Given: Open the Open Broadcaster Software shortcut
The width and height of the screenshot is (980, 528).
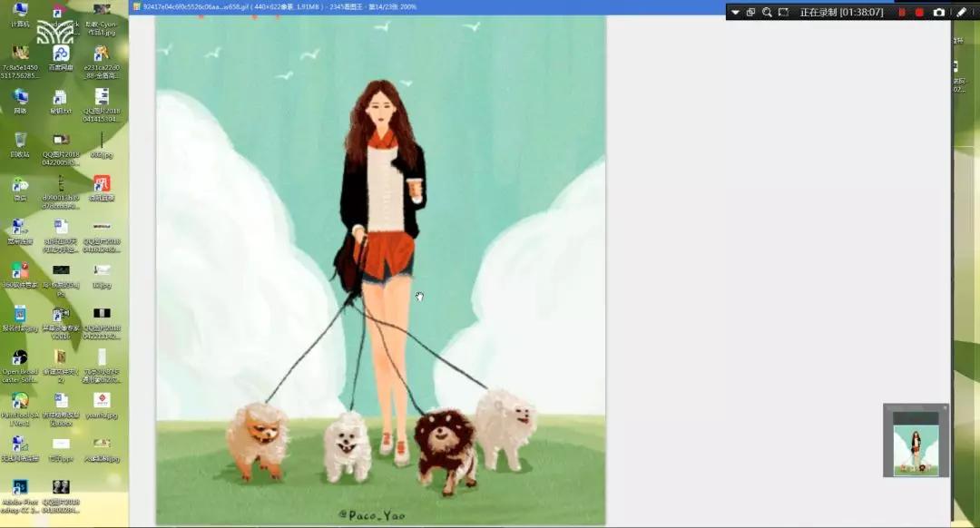Looking at the screenshot, I should [x=20, y=367].
